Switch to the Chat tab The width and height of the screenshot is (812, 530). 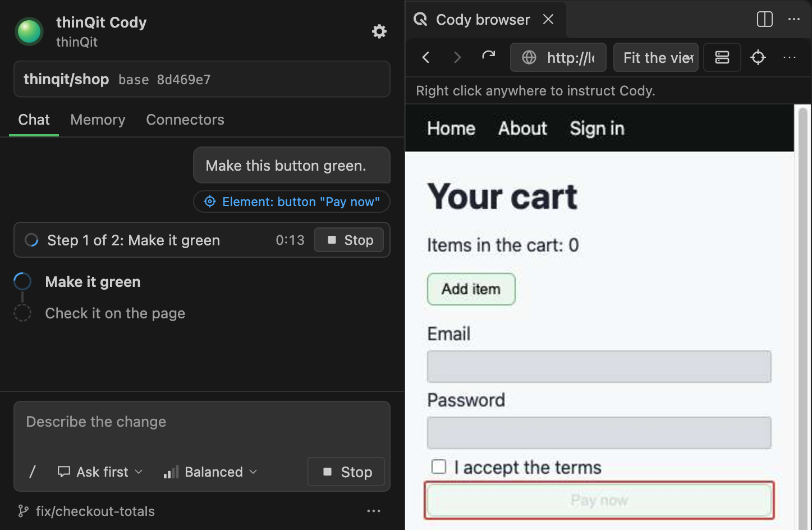(x=34, y=120)
